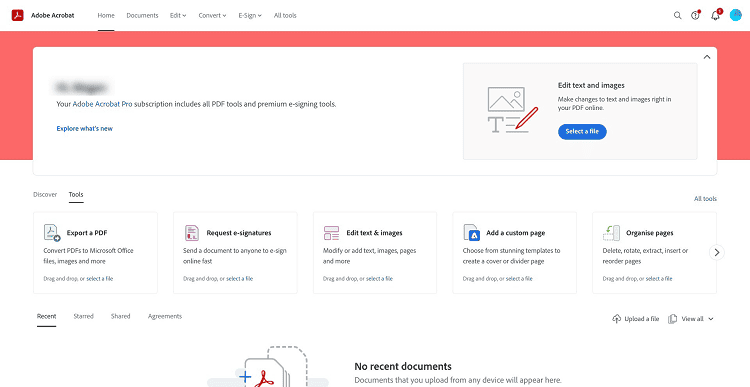Go to the Home tab
The image size is (750, 387).
click(106, 15)
